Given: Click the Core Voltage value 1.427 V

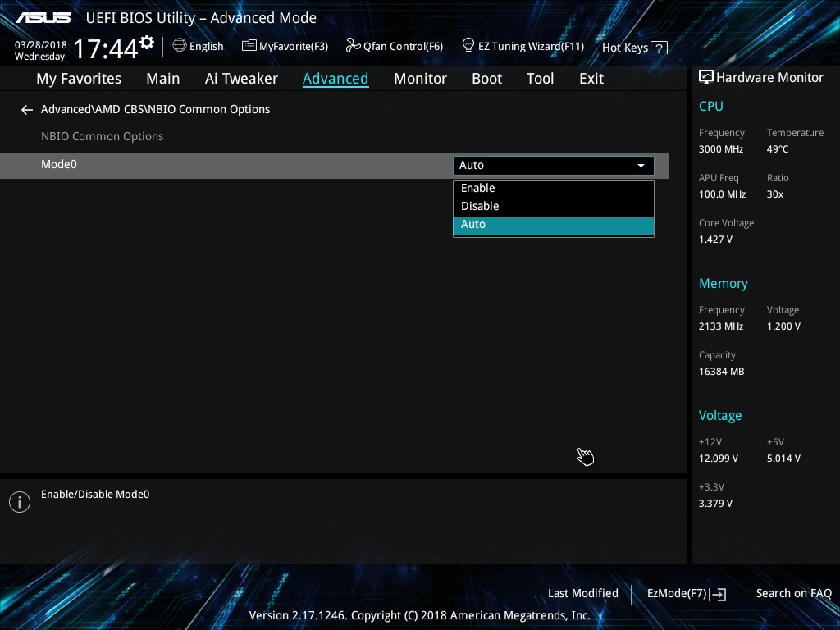Looking at the screenshot, I should [x=715, y=240].
